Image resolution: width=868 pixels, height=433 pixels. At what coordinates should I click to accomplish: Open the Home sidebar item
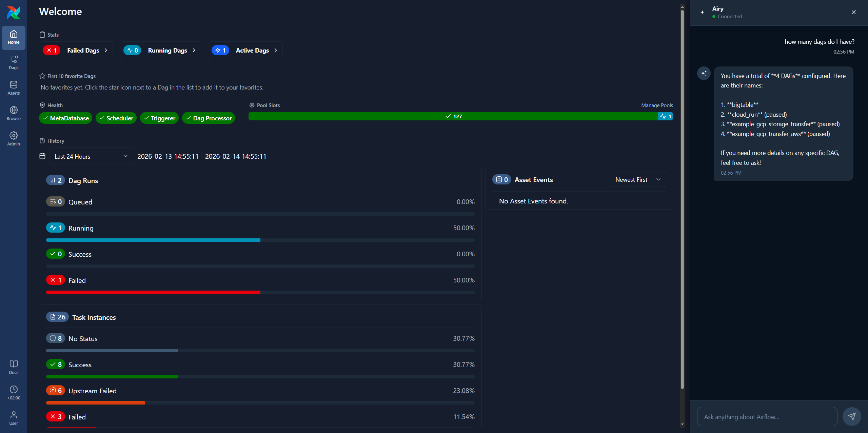14,38
